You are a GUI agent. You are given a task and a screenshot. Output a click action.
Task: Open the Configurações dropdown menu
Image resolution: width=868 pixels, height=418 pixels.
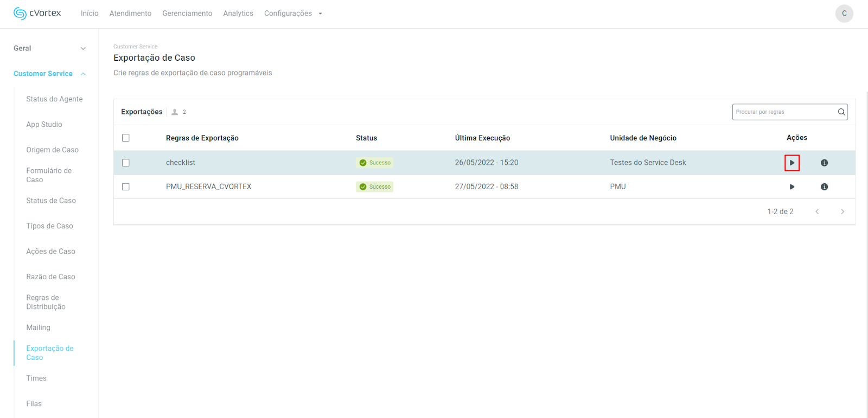tap(293, 14)
